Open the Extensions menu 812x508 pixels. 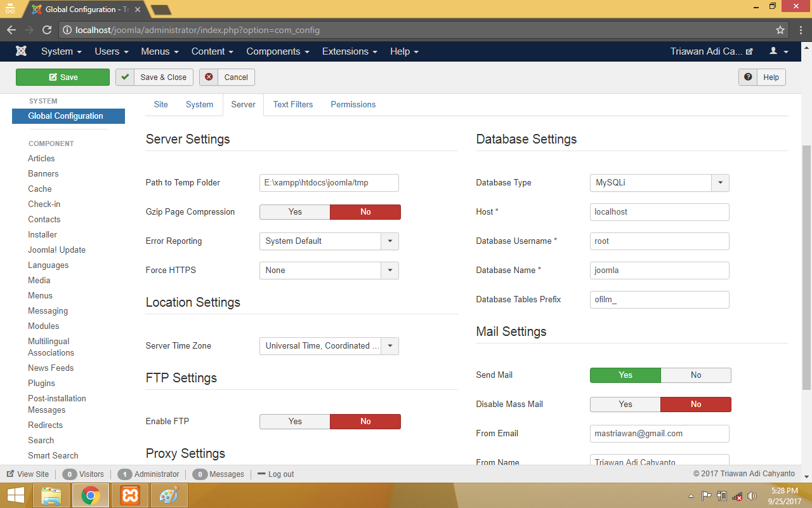(x=349, y=51)
